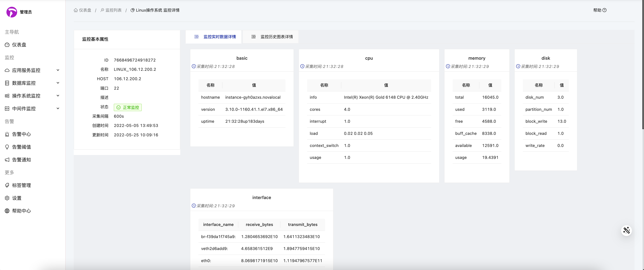
Task: Click the database monitoring icon
Action: pos(7,83)
